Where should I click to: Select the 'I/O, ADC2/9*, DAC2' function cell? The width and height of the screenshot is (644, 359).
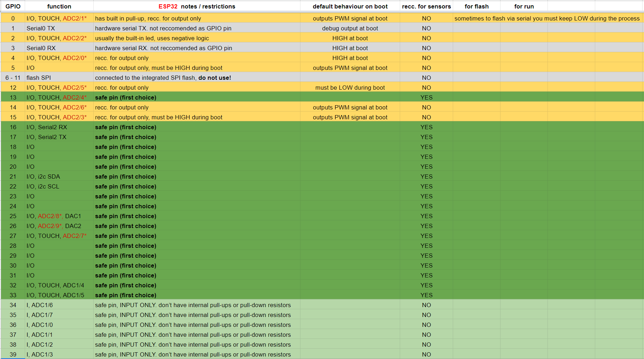pyautogui.click(x=59, y=226)
